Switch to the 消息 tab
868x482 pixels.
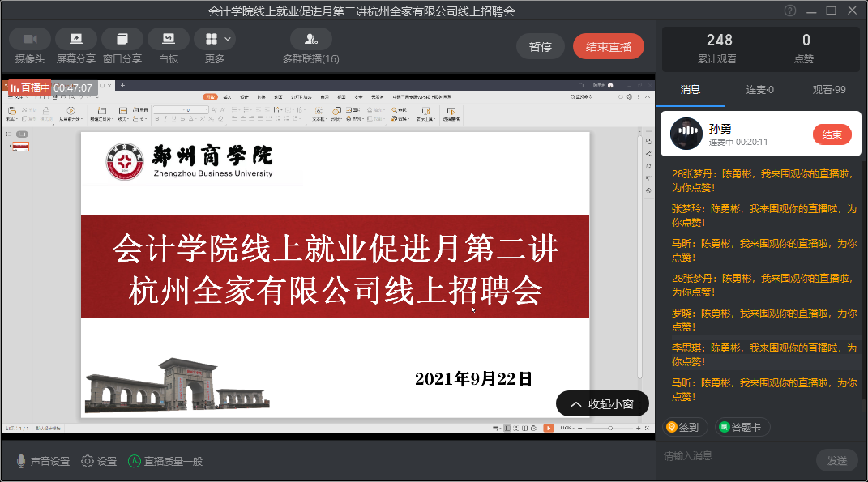pos(691,90)
